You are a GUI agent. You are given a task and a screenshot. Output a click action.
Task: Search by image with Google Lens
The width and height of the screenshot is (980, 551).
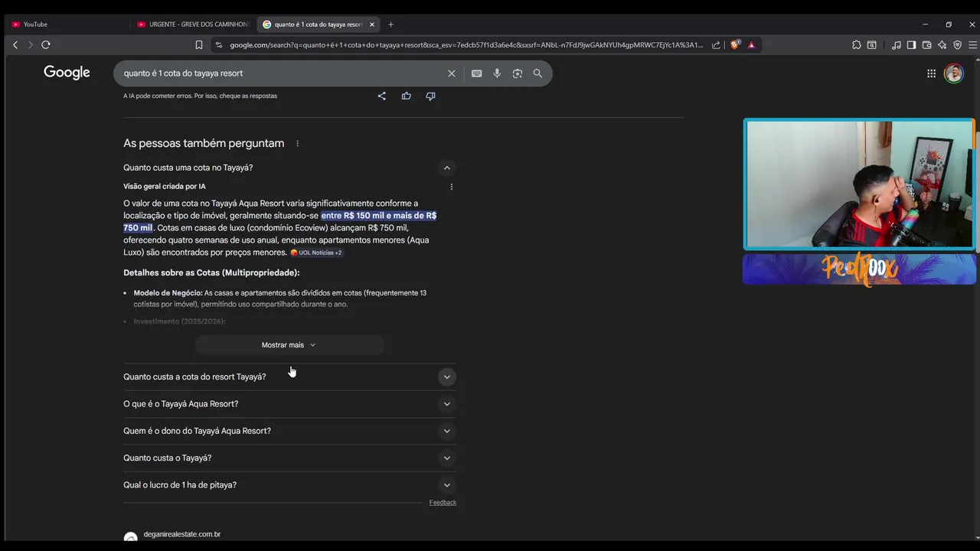click(x=518, y=73)
